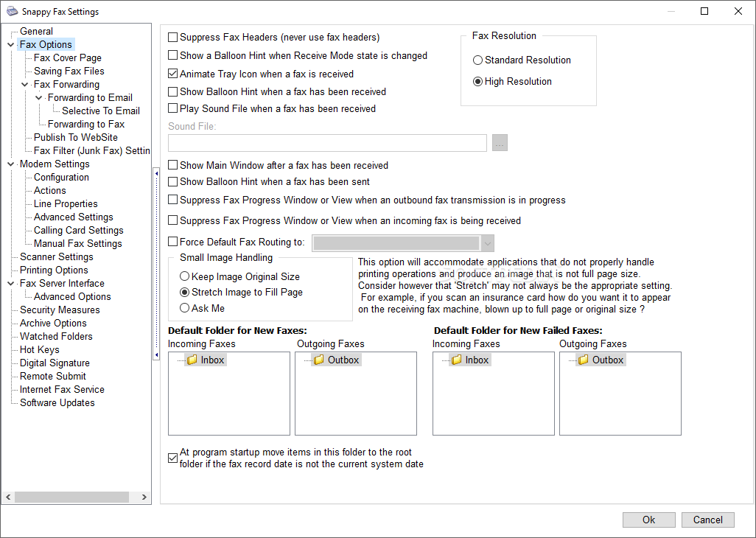
Task: Open Hot Keys settings
Action: (40, 349)
